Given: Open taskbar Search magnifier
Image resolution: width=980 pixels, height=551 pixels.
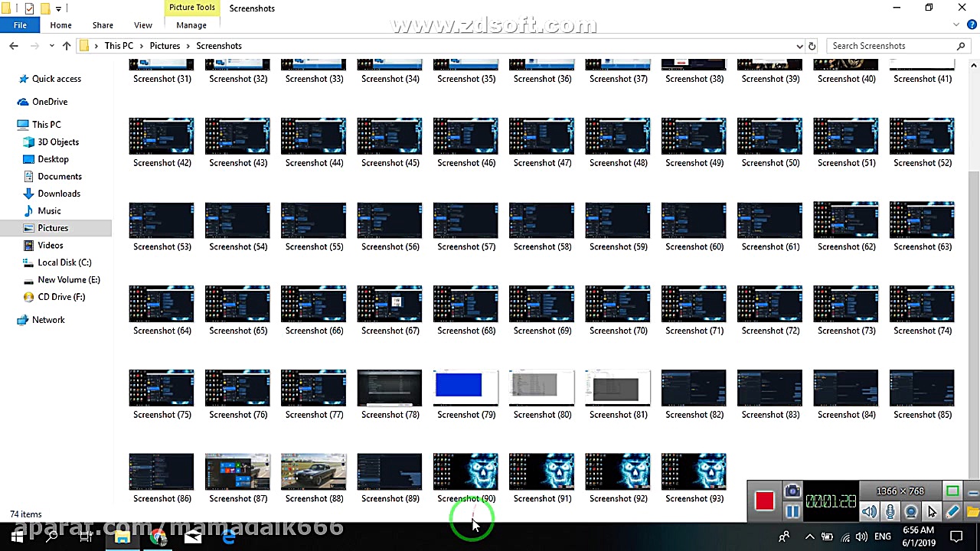Looking at the screenshot, I should coord(51,536).
